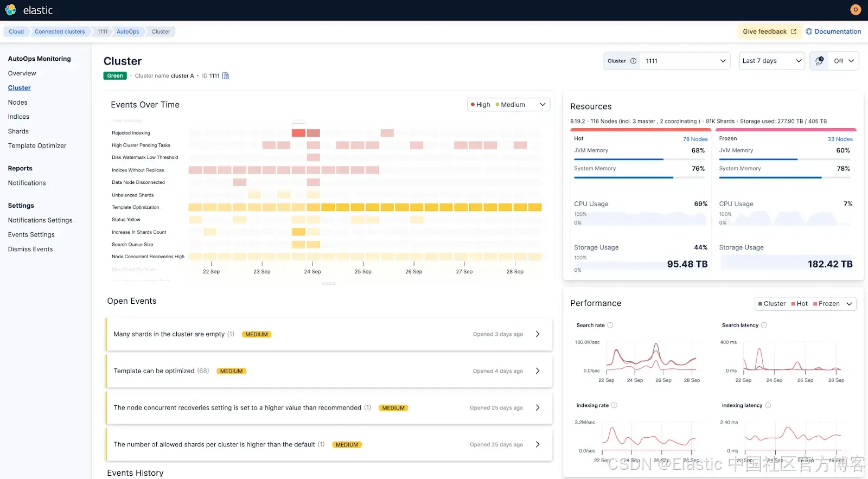Viewport: 868px width, 479px height.
Task: Go to Connected clusters breadcrumb
Action: [x=60, y=31]
